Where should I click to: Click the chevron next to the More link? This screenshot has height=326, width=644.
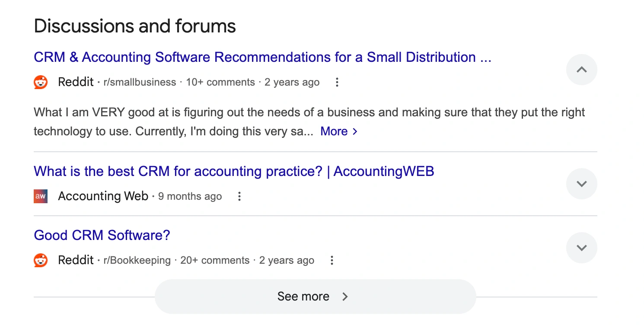coord(355,131)
